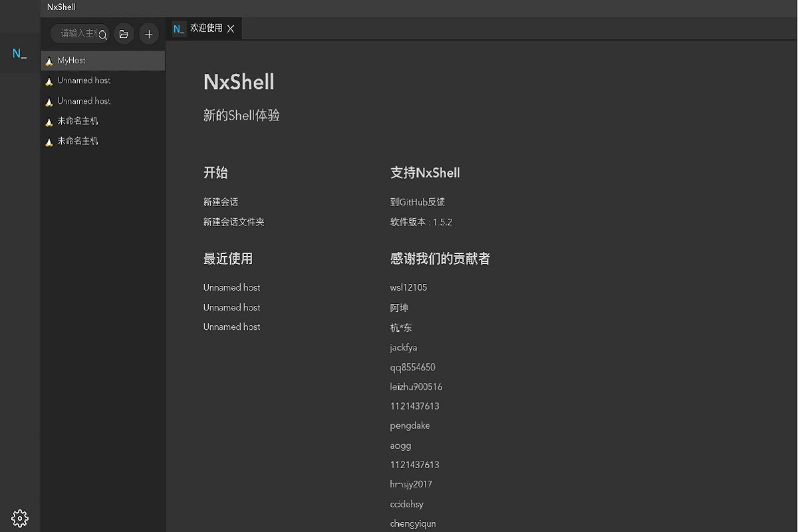Click the 新建会话文件夹 link
Image resolution: width=798 pixels, height=532 pixels.
tap(234, 222)
